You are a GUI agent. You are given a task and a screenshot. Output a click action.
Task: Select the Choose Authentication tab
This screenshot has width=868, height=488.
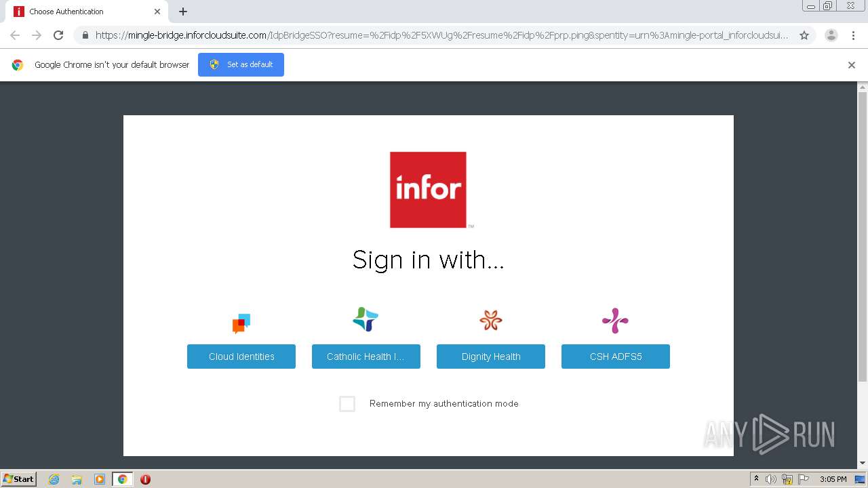pos(87,12)
